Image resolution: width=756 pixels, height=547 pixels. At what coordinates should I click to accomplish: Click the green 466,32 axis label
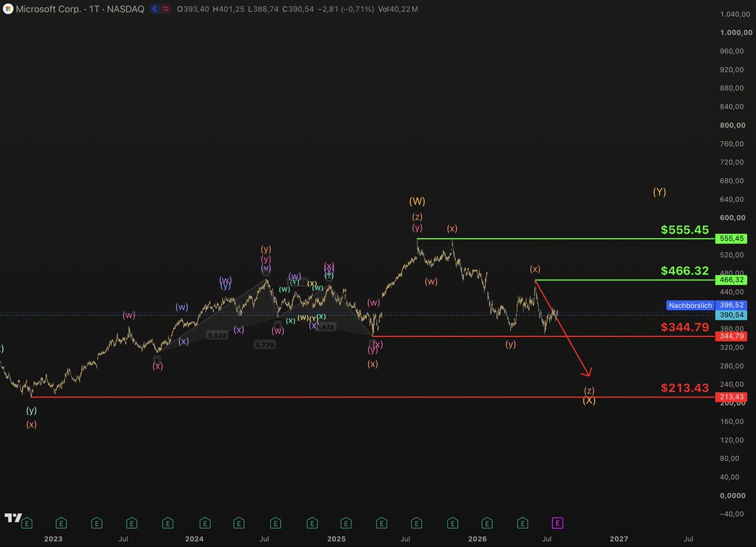[732, 279]
